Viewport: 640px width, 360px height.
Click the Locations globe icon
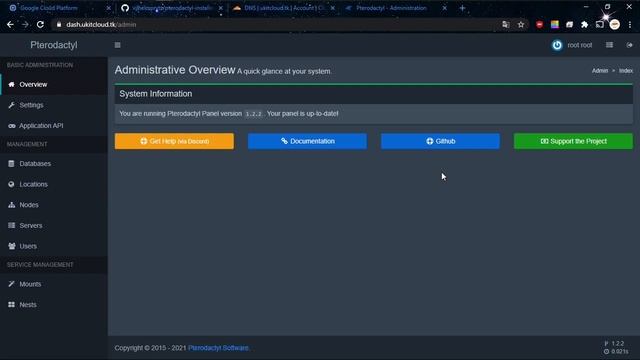pos(11,184)
